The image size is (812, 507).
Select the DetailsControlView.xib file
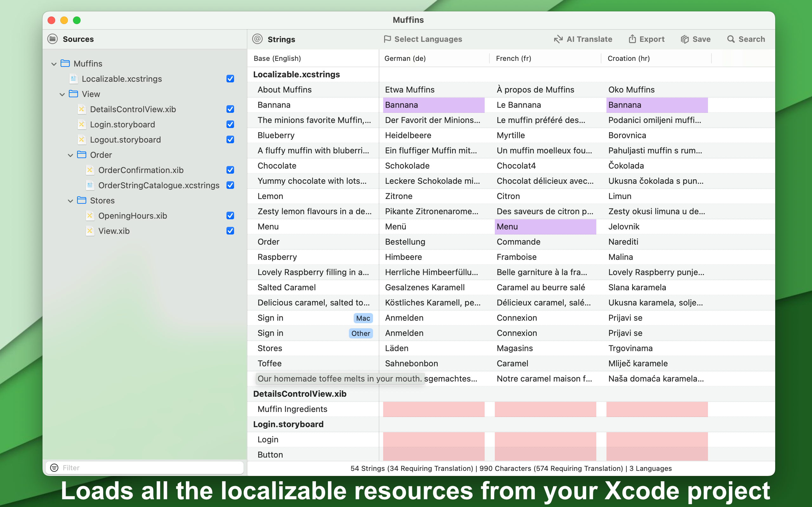(133, 109)
